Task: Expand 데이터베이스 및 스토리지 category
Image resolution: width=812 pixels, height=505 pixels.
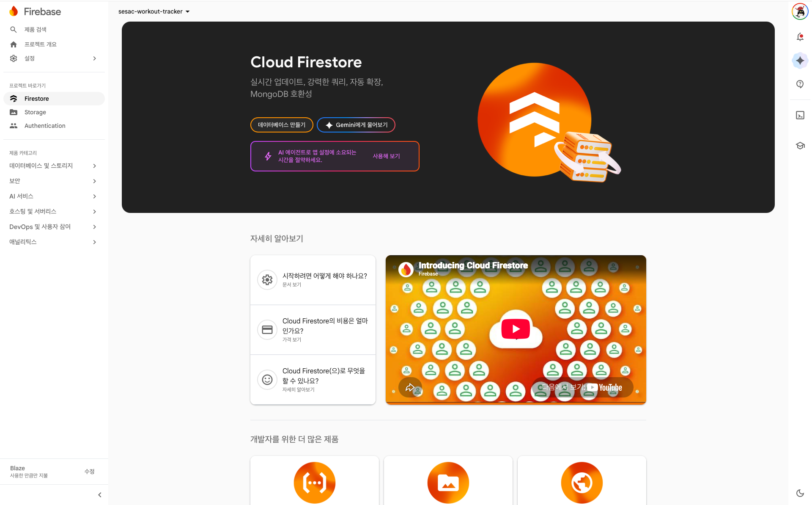Action: [x=54, y=166]
